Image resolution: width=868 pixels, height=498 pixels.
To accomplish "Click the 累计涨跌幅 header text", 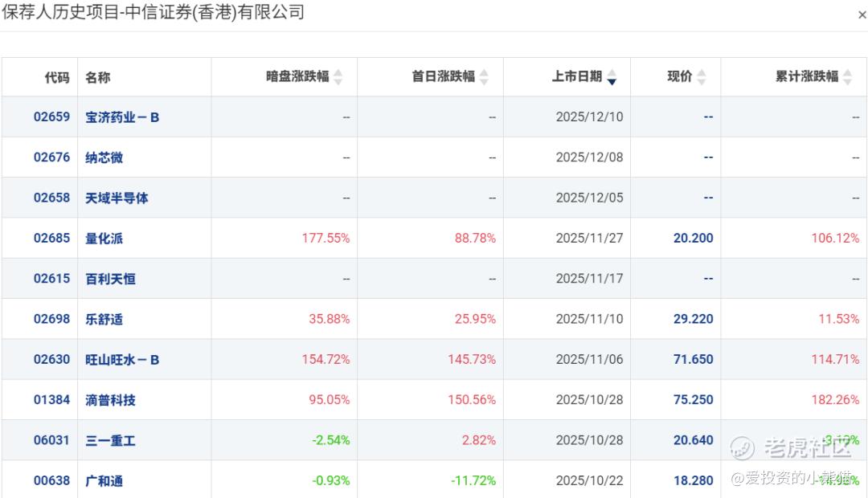I will [x=807, y=76].
